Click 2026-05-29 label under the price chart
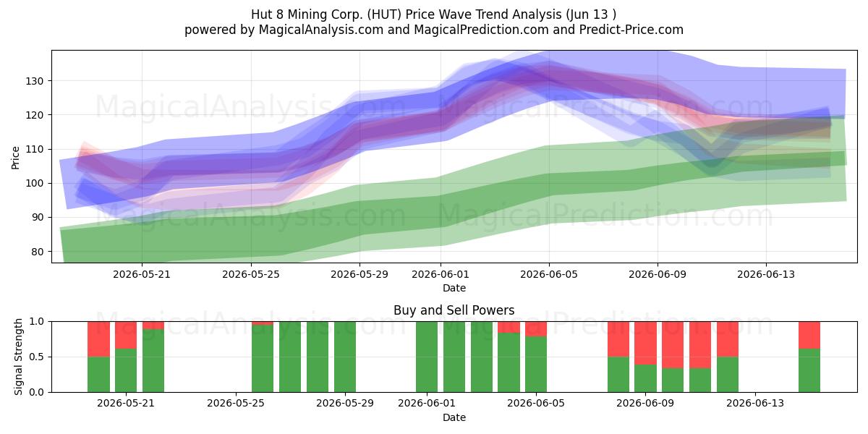 [359, 274]
